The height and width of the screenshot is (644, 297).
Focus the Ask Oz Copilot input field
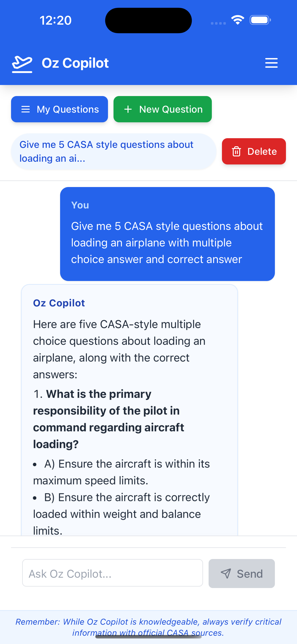[x=113, y=573]
